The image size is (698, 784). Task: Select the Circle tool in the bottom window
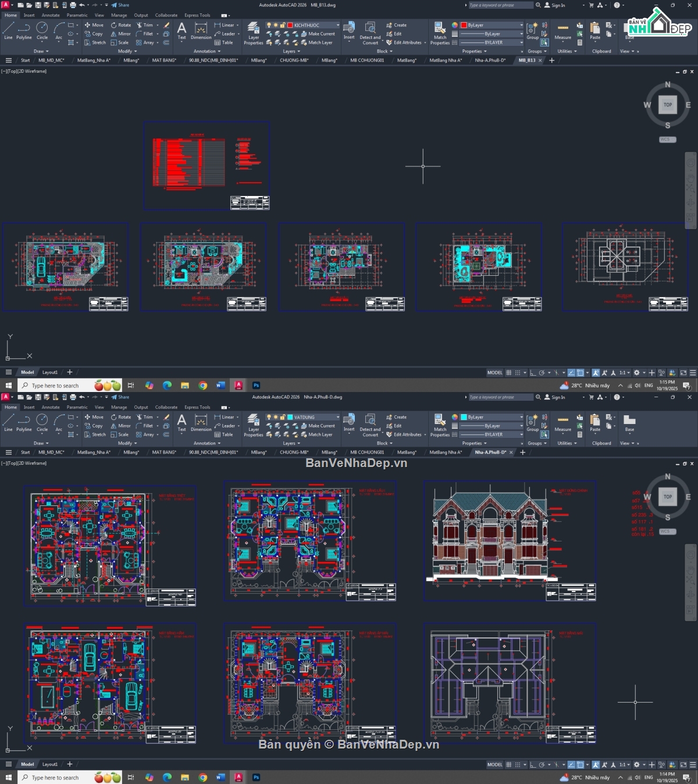[42, 422]
